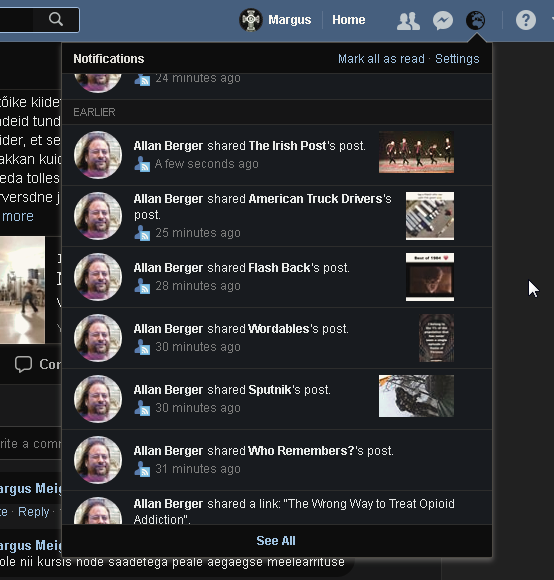Screen dimensions: 554x580
Task: Toggle the Notifications globe icon
Action: coord(475,20)
